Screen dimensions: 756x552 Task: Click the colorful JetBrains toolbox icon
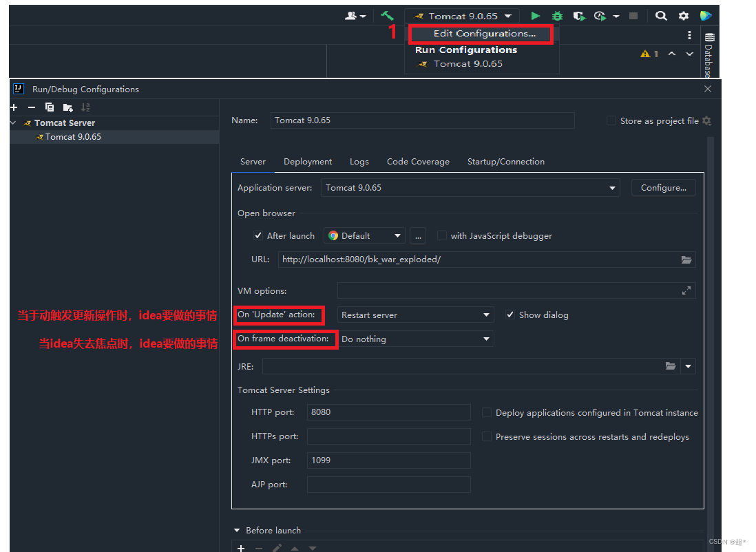point(705,16)
